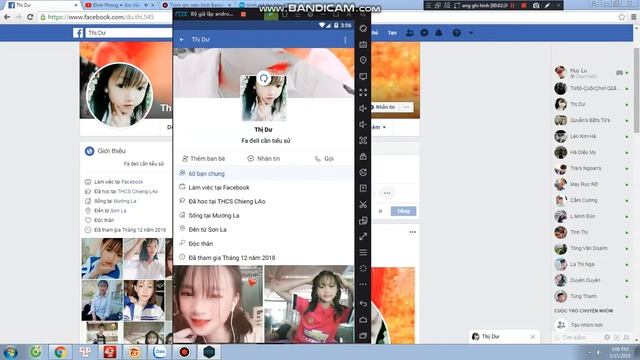Click the Chrome address bar URL
Image resolution: width=640 pixels, height=360 pixels.
[101, 17]
